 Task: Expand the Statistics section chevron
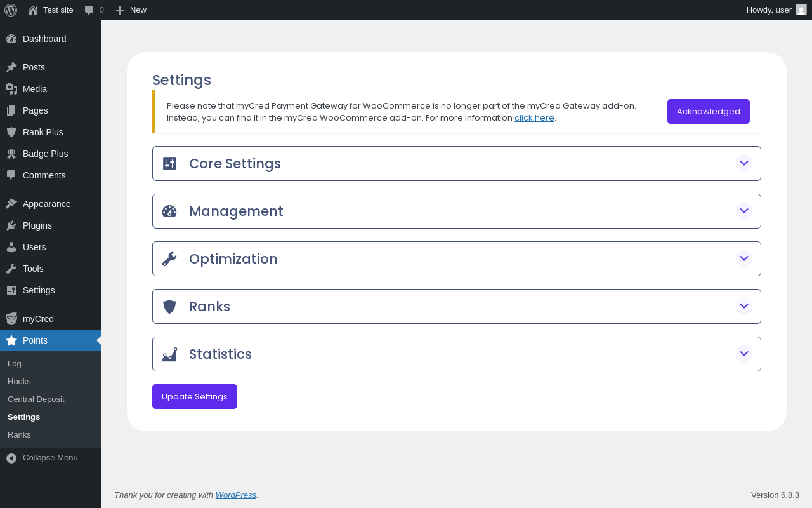point(744,354)
